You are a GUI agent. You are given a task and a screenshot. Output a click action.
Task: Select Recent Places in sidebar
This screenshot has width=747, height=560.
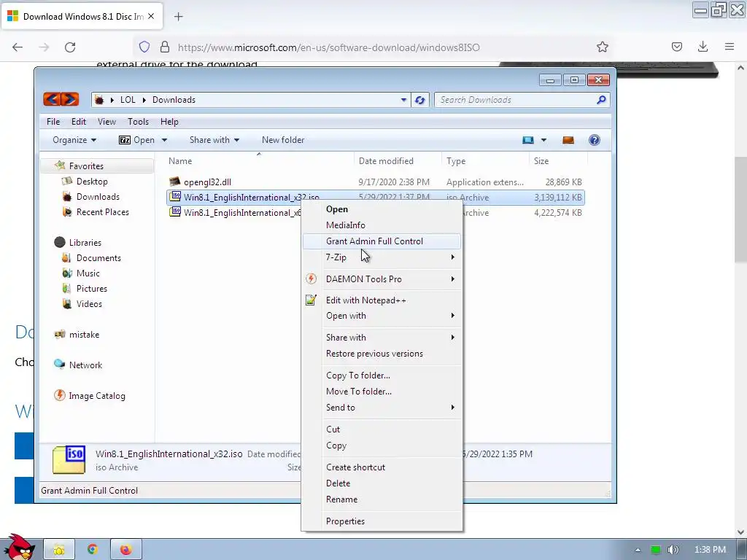(x=102, y=212)
